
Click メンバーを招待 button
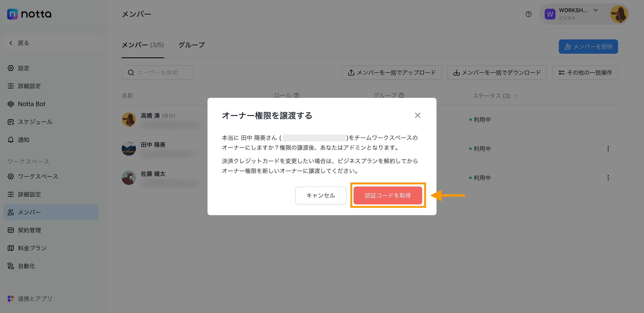[x=588, y=47]
